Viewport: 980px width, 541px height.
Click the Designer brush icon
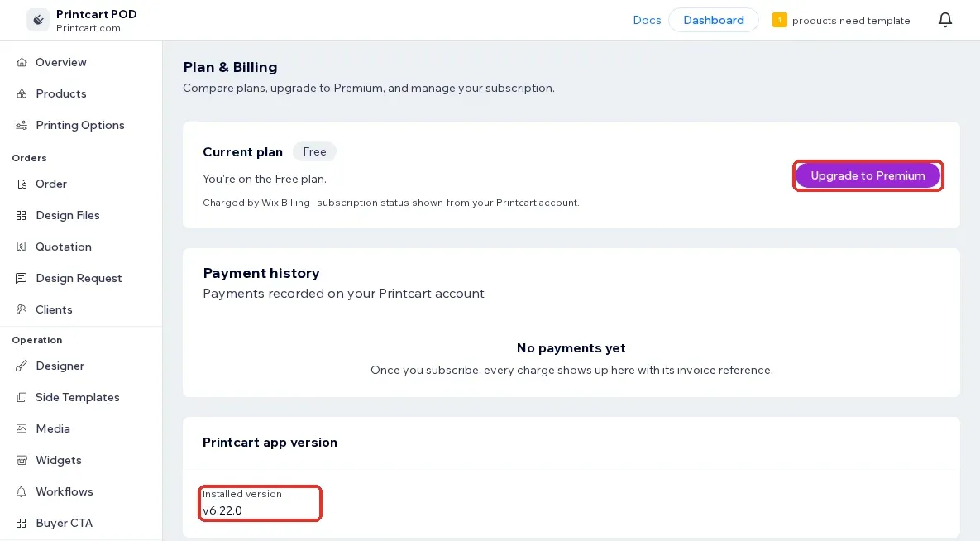point(22,366)
